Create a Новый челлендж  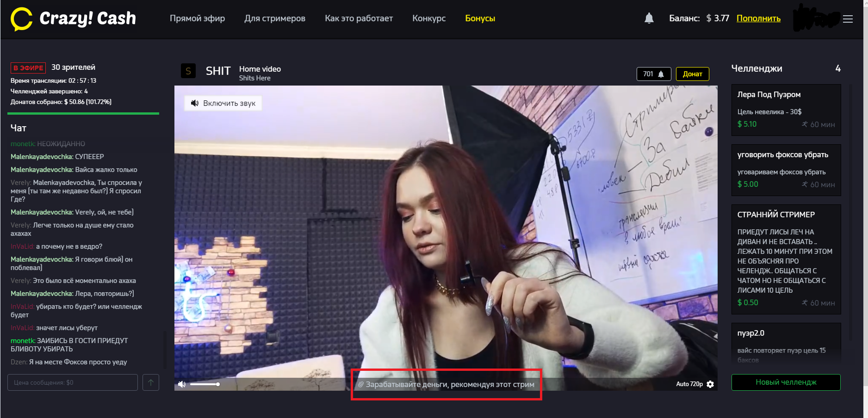coord(786,382)
